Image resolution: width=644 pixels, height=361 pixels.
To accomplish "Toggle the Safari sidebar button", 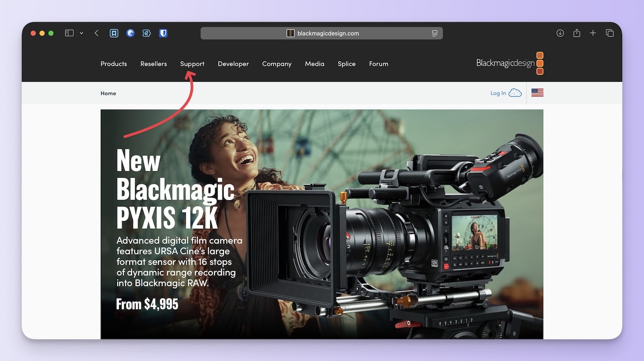I will [69, 33].
